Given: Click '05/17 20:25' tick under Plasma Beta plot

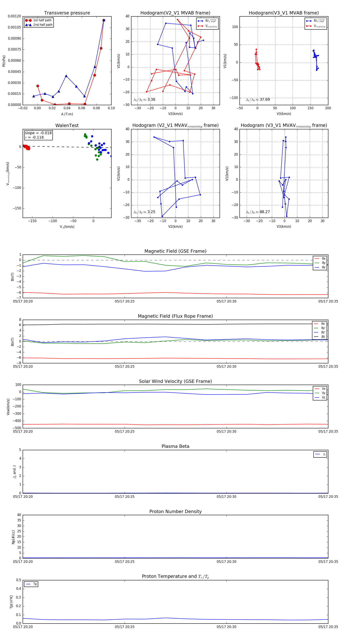Looking at the screenshot, I should (124, 496).
